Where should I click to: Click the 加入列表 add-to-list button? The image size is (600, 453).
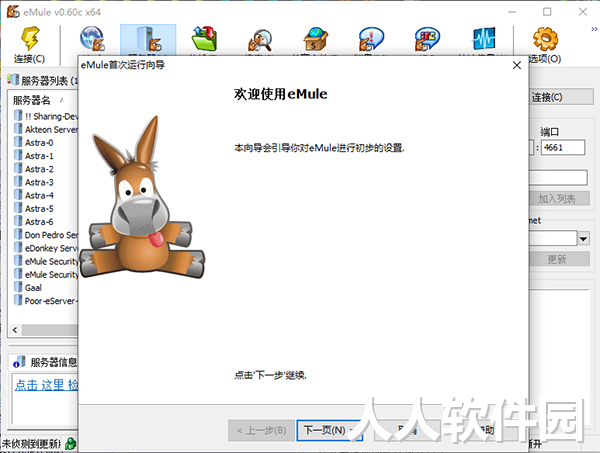[559, 199]
